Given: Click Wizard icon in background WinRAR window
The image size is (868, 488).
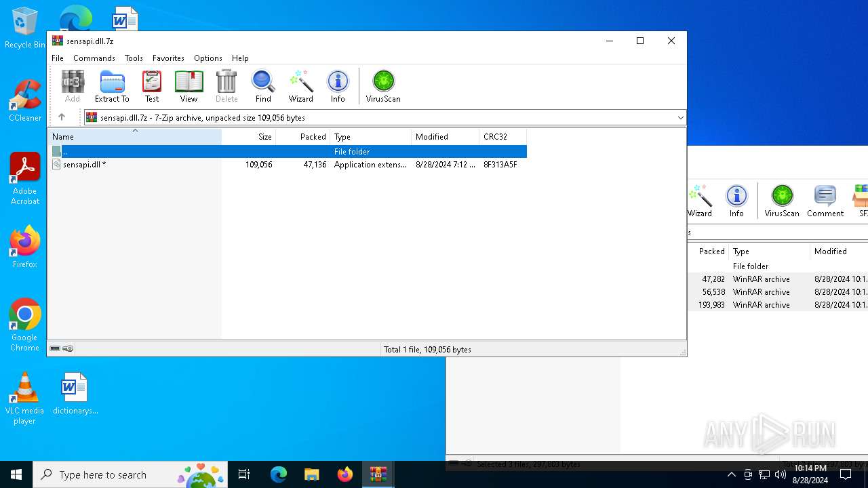Looking at the screenshot, I should [x=700, y=201].
